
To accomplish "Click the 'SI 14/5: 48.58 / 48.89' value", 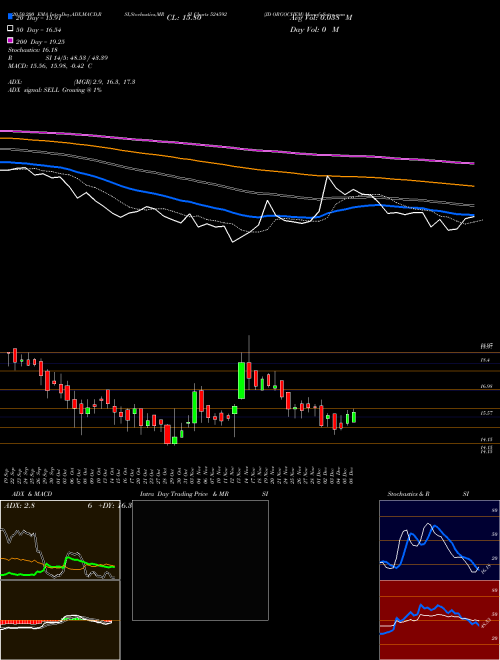I will click(x=77, y=58).
